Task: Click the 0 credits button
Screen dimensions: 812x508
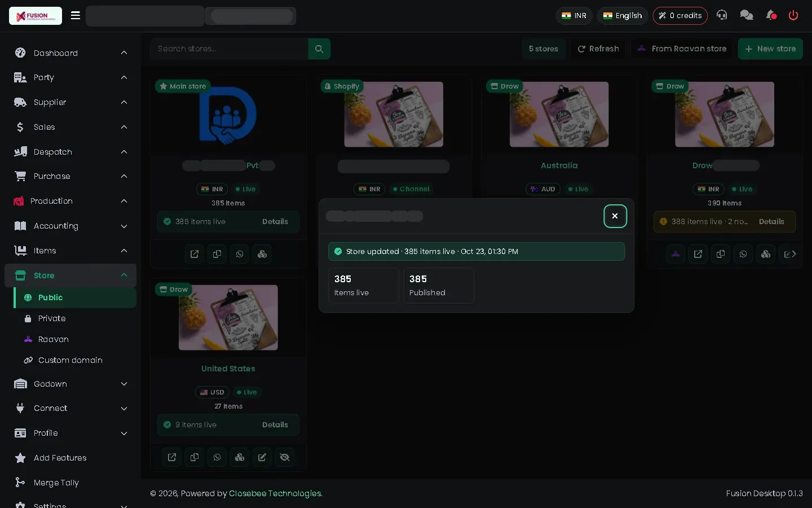Action: click(680, 16)
